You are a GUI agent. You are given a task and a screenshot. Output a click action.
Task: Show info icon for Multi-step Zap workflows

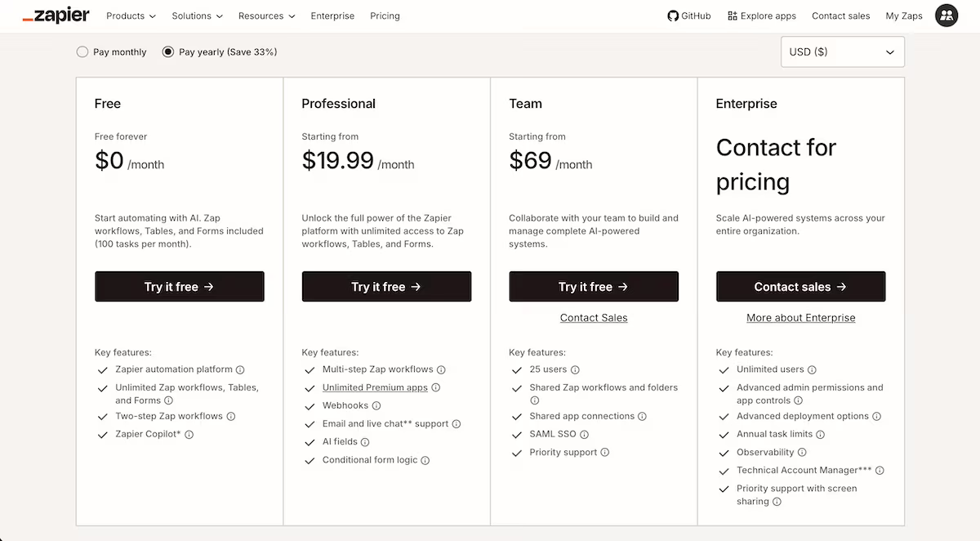(x=441, y=370)
